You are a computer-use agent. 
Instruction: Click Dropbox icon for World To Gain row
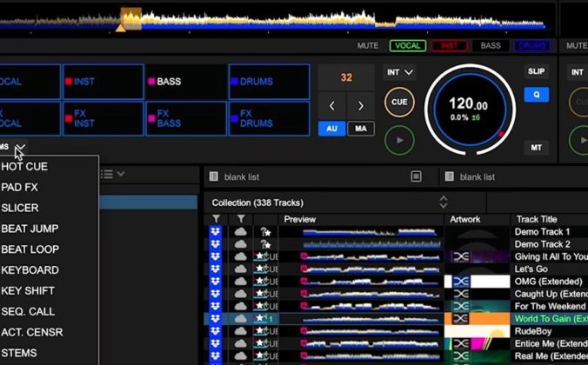click(215, 319)
